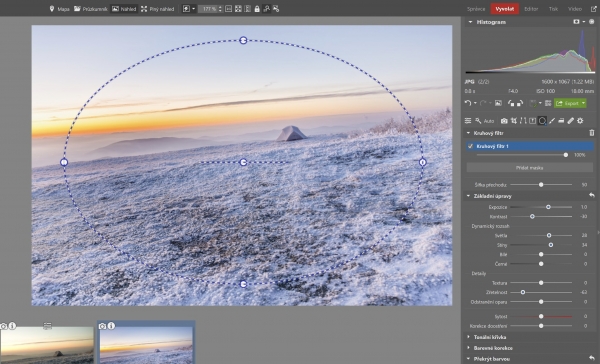Open the Export dropdown arrow
This screenshot has height=364, width=600.
pyautogui.click(x=584, y=103)
